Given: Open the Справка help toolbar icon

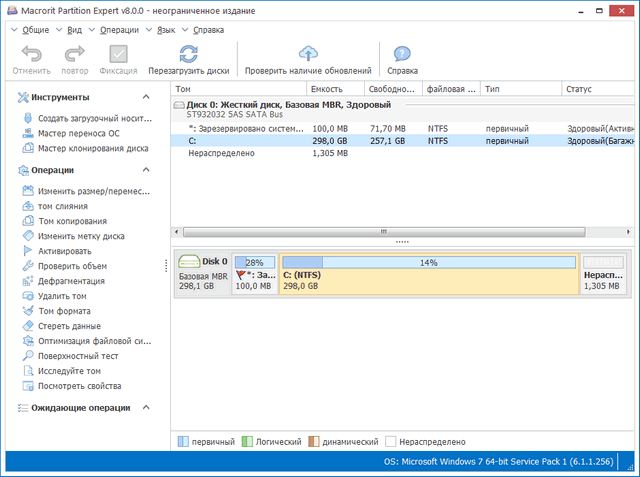Looking at the screenshot, I should tap(402, 54).
